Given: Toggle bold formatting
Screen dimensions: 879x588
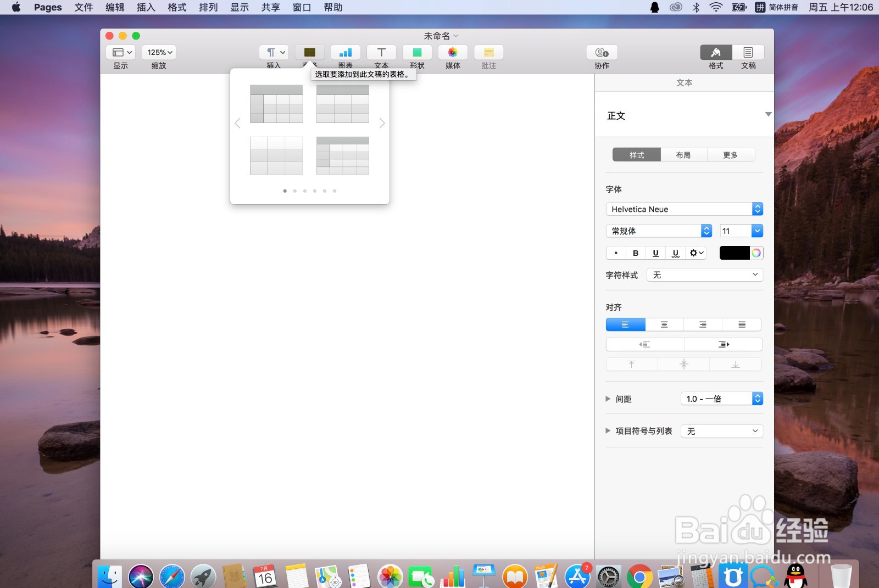Looking at the screenshot, I should click(636, 253).
